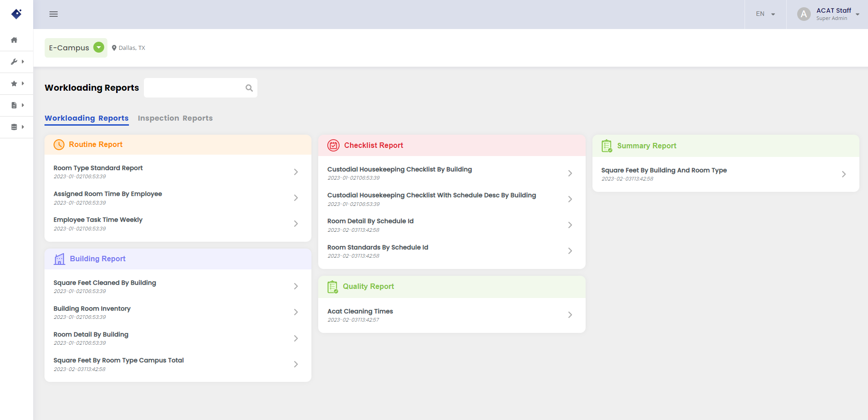This screenshot has height=420, width=868.
Task: Open Building Room Inventory chevron
Action: point(296,312)
